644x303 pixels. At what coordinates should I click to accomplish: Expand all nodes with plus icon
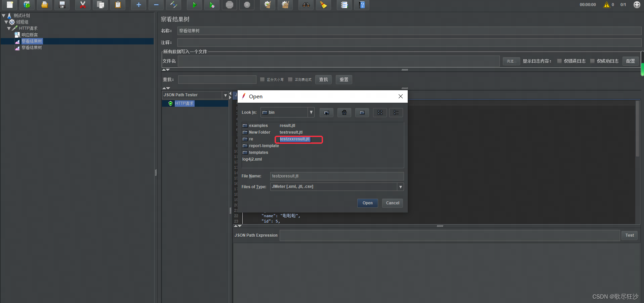[x=138, y=5]
